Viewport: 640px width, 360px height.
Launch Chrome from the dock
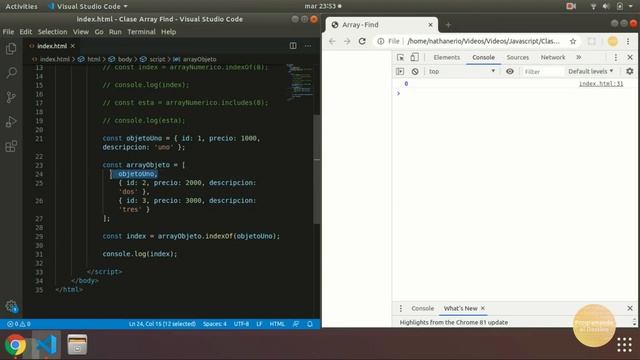[15, 345]
